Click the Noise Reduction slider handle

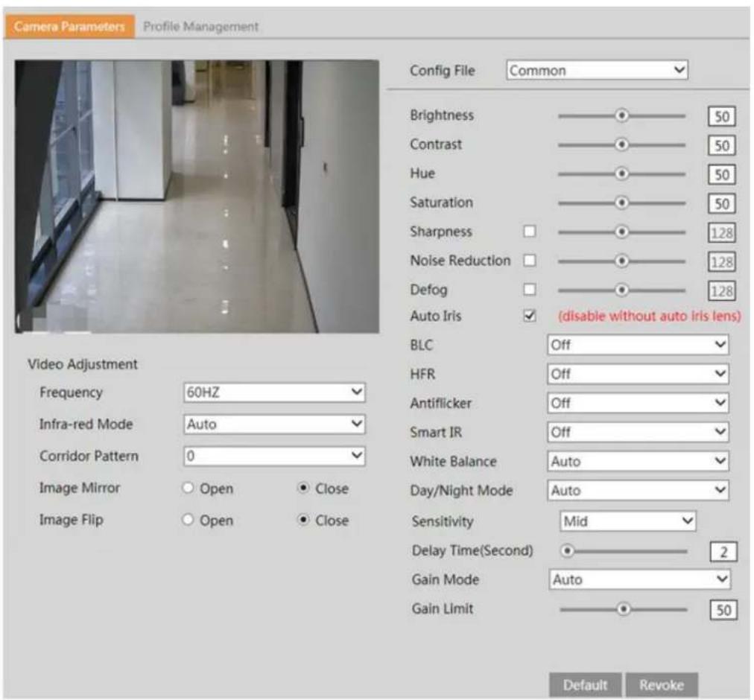click(622, 261)
